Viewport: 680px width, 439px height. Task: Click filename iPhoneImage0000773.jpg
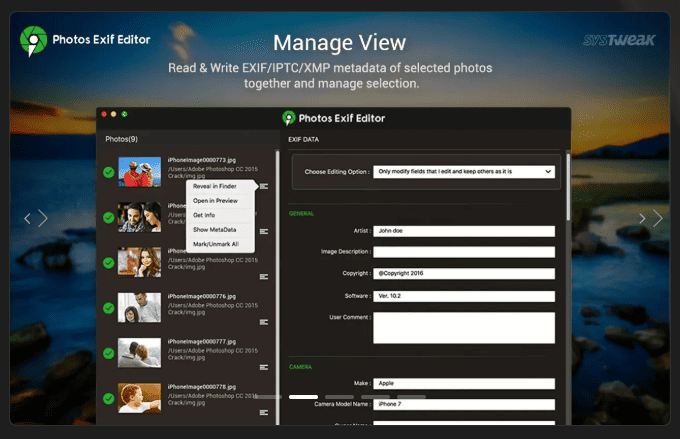point(202,160)
